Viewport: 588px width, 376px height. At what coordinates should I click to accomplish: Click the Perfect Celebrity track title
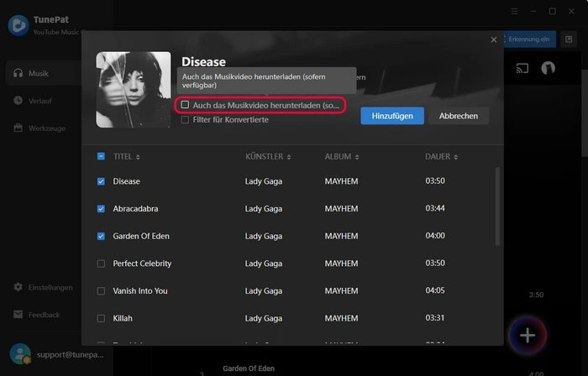point(142,264)
